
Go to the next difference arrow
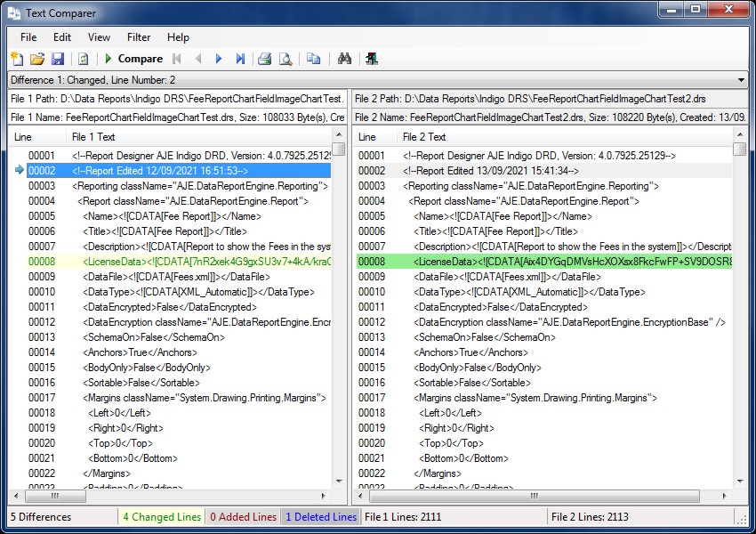point(219,59)
